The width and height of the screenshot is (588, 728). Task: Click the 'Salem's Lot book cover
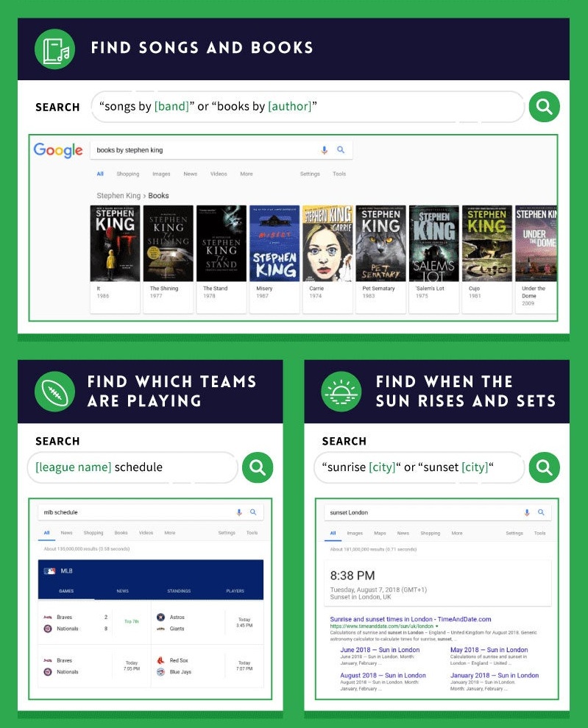point(434,244)
